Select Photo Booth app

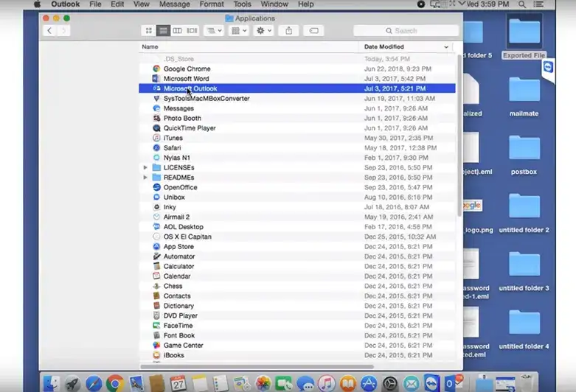pyautogui.click(x=296, y=118)
